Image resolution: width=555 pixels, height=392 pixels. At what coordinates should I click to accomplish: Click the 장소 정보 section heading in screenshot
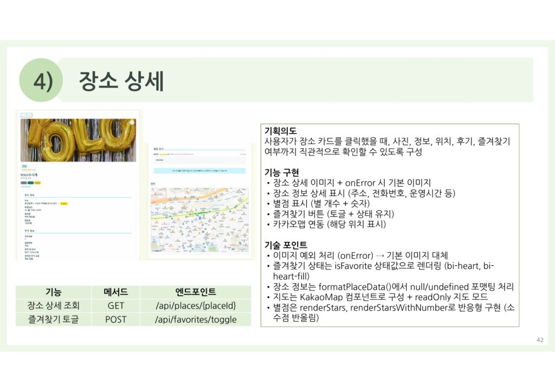coord(29,195)
